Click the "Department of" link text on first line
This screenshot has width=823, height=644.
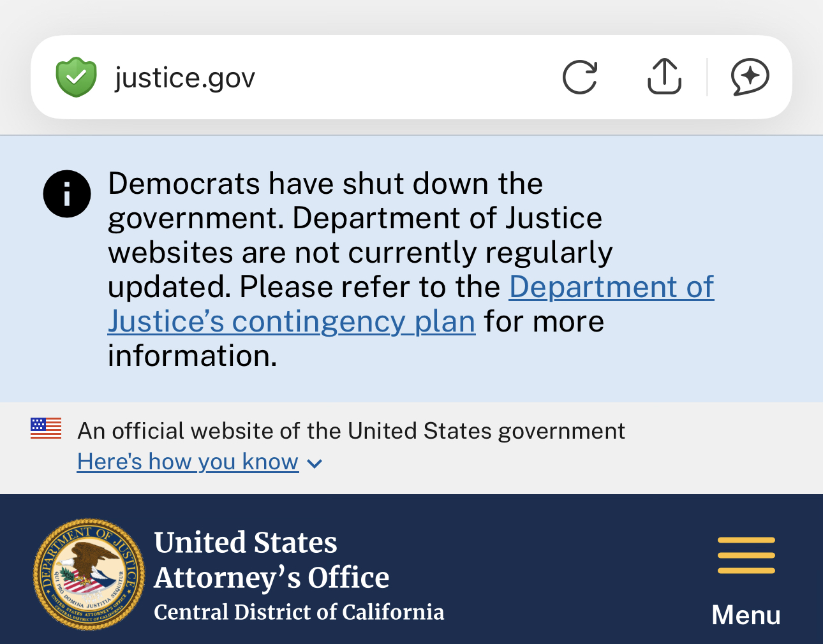pos(611,287)
